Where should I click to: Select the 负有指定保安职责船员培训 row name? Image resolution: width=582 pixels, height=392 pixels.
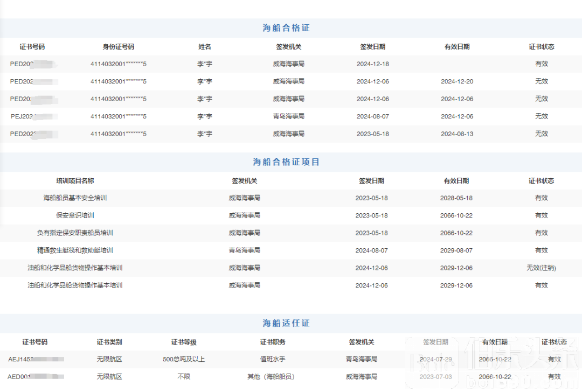(75, 233)
